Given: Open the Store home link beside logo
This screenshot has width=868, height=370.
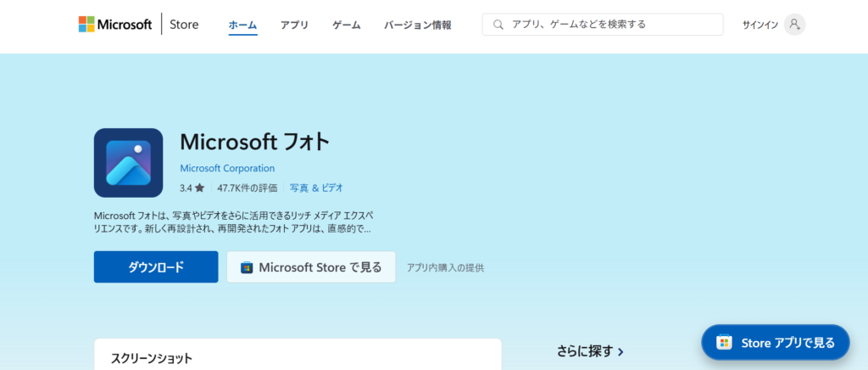Looking at the screenshot, I should tap(183, 25).
